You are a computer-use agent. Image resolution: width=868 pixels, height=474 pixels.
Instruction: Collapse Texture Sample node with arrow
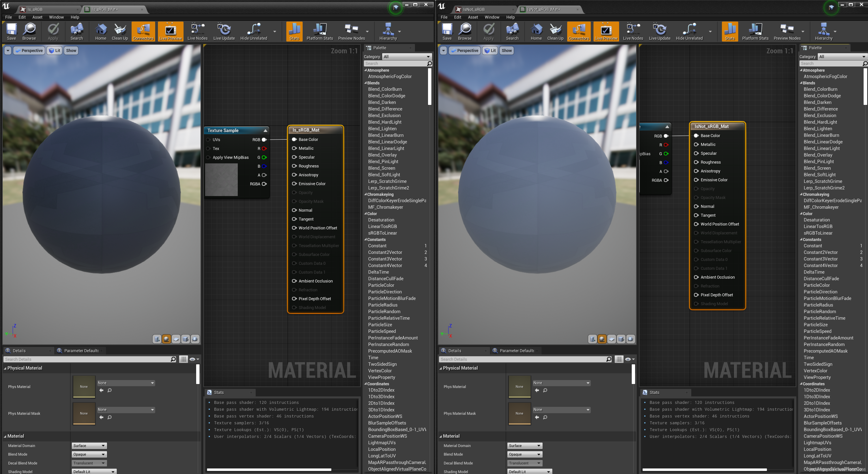pos(265,130)
